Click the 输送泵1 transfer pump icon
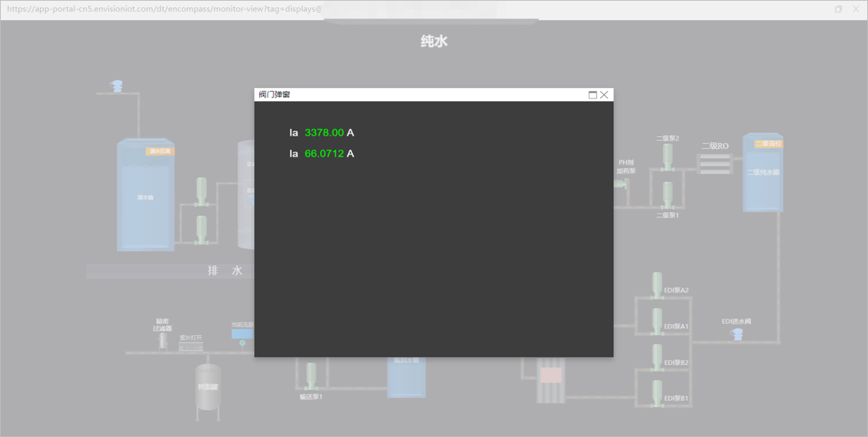This screenshot has height=437, width=868. [311, 377]
